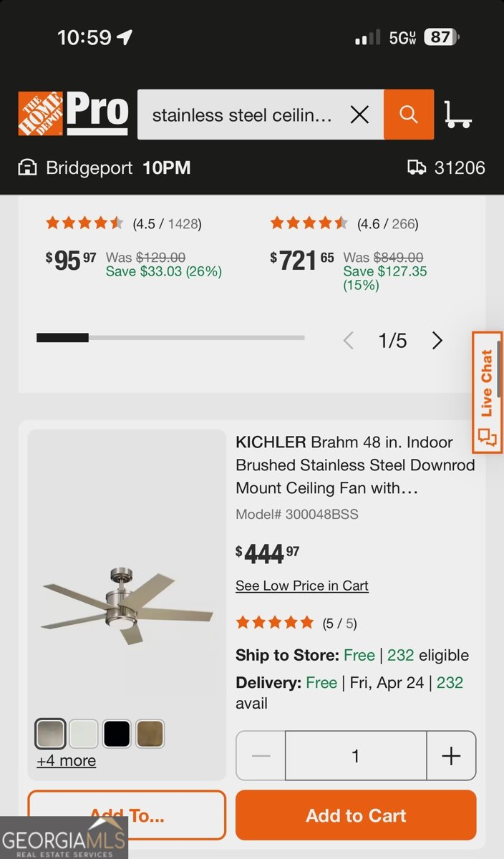This screenshot has width=504, height=859.
Task: Tap the orange search magnifier button
Action: [409, 115]
